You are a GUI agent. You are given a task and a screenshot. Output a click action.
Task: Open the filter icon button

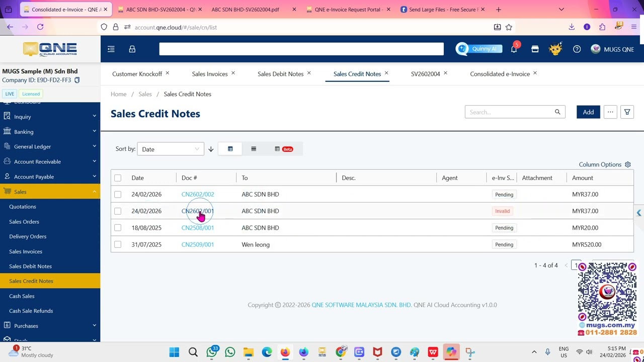click(x=627, y=112)
